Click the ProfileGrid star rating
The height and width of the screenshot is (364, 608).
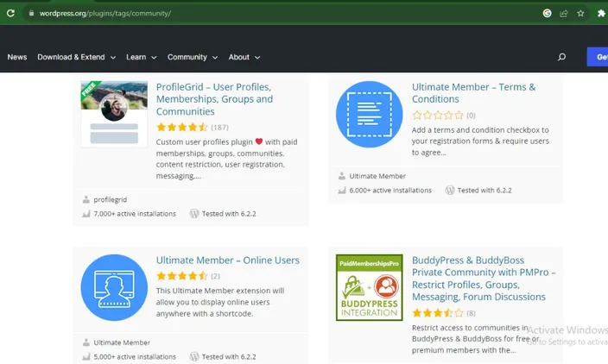(x=182, y=127)
